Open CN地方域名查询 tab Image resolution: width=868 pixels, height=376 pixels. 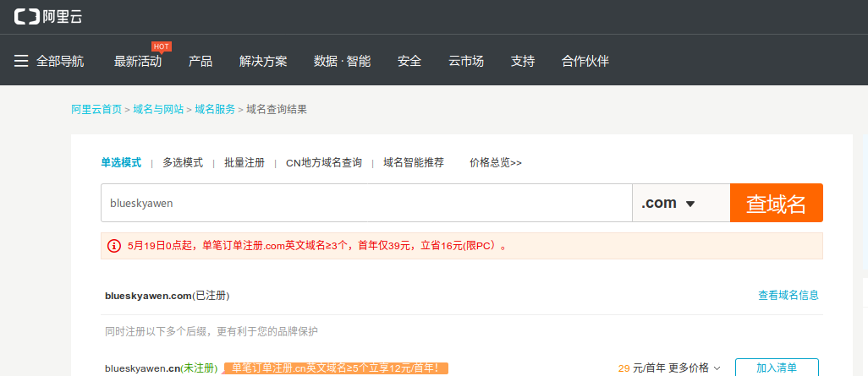(324, 162)
